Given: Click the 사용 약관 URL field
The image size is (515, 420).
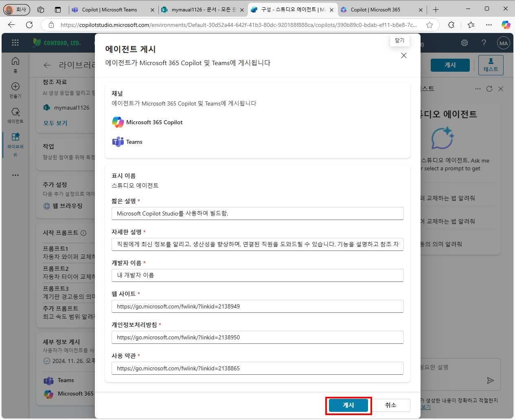Looking at the screenshot, I should (258, 368).
